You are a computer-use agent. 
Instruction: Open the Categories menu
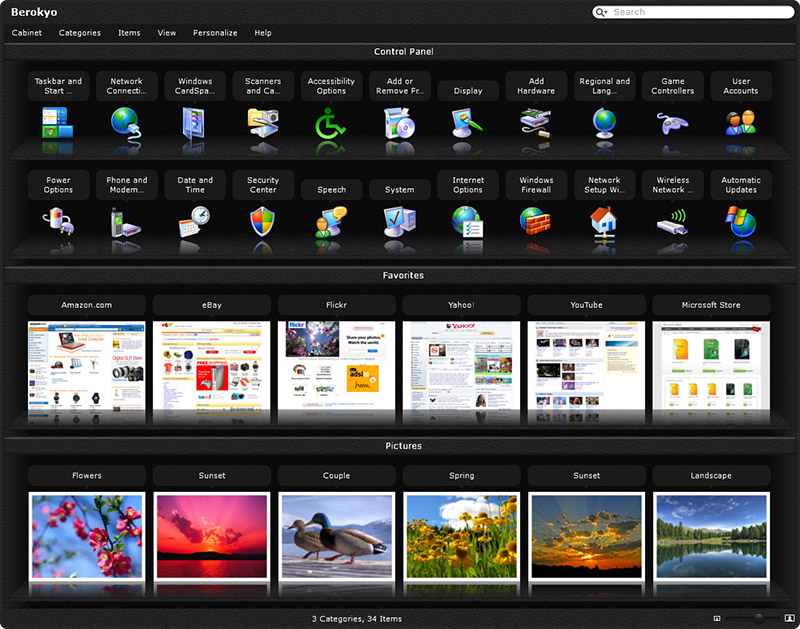[x=80, y=33]
